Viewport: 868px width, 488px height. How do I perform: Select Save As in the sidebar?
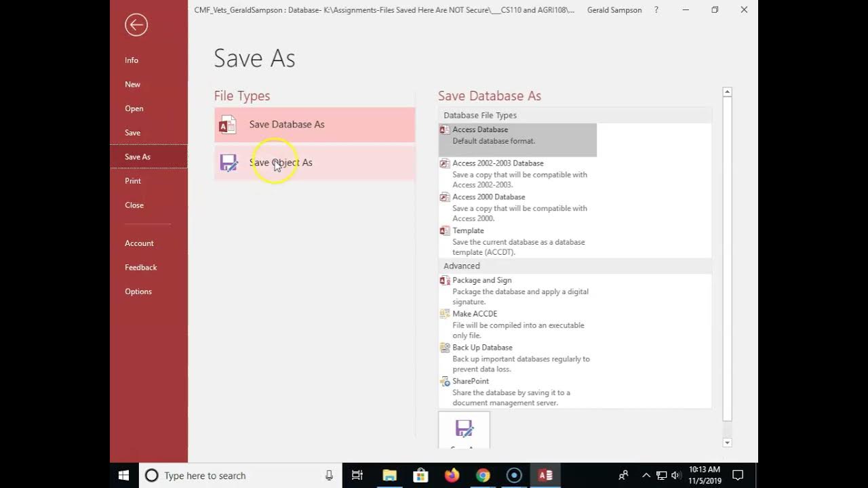(149, 157)
